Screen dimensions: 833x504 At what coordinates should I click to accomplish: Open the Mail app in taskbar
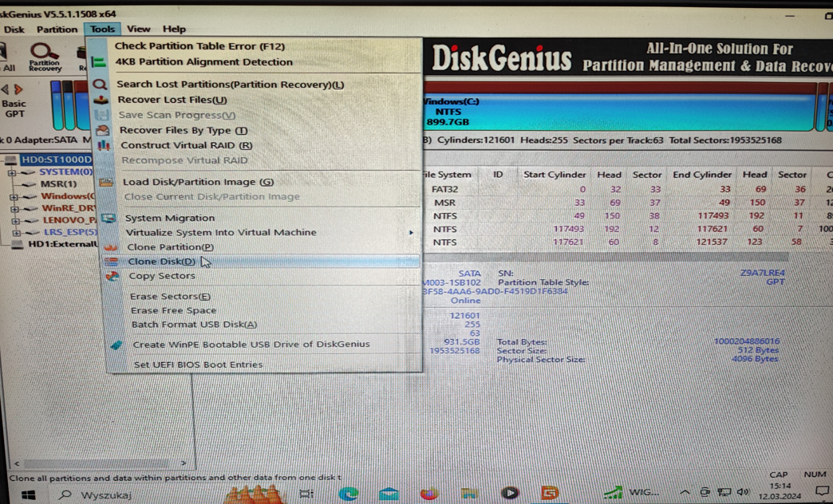click(389, 494)
